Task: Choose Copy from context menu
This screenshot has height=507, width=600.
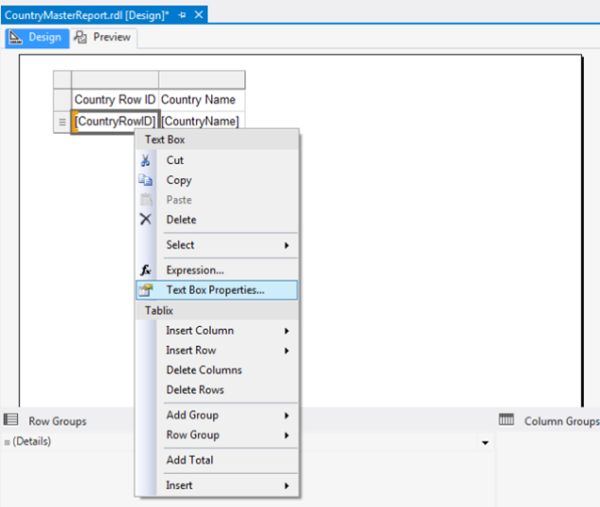Action: point(217,180)
